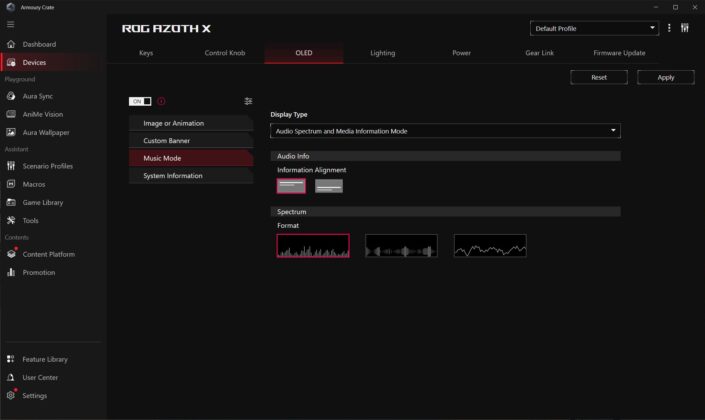Select bottom information alignment option
The width and height of the screenshot is (705, 420).
pos(329,186)
